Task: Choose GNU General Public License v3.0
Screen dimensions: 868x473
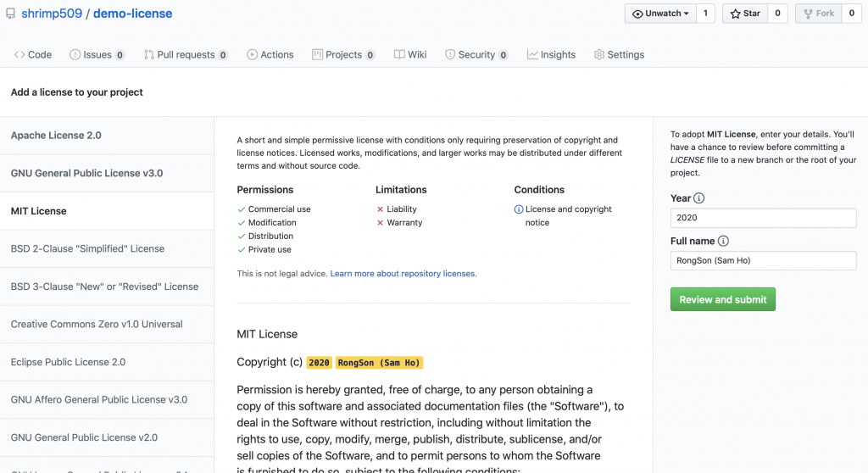Action: (x=86, y=173)
